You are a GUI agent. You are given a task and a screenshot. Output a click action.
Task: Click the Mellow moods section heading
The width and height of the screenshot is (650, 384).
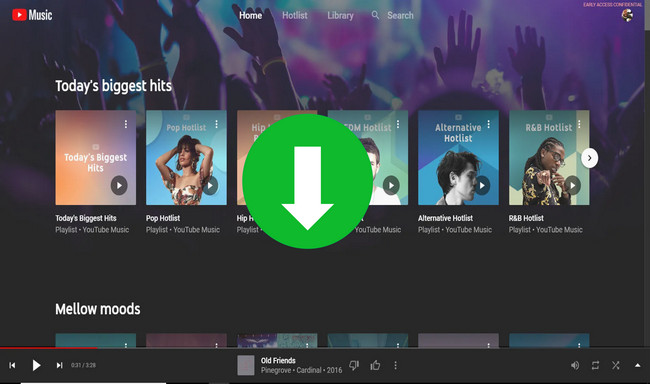click(x=98, y=309)
